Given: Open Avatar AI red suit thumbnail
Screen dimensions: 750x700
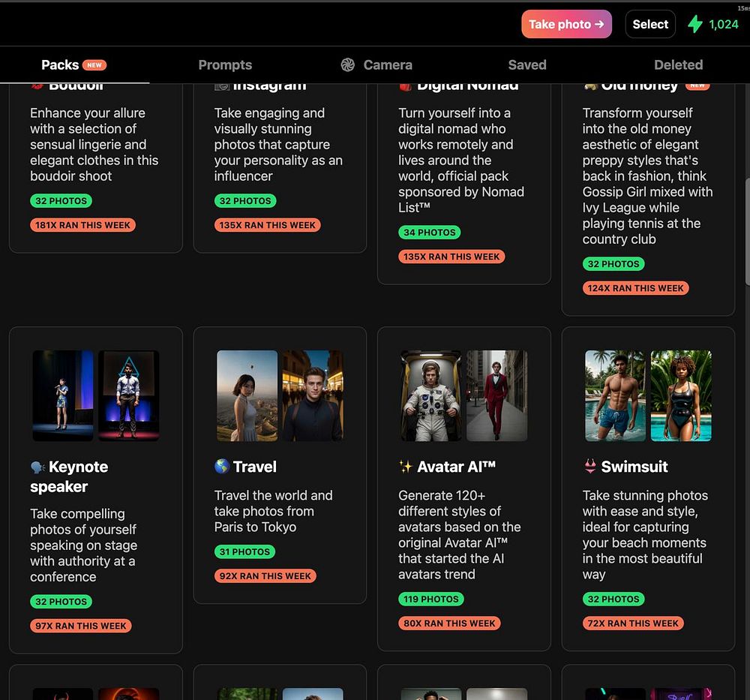Looking at the screenshot, I should [x=497, y=395].
